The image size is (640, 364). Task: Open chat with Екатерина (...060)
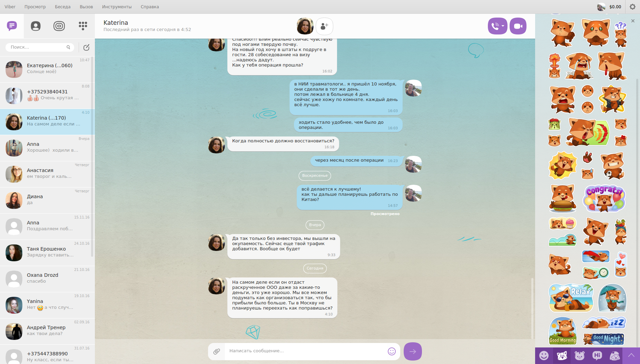coord(47,69)
